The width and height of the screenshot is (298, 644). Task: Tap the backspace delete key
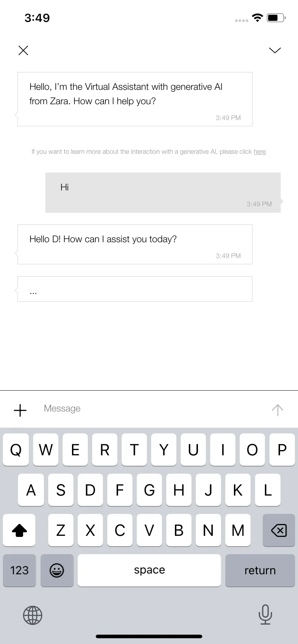click(279, 530)
